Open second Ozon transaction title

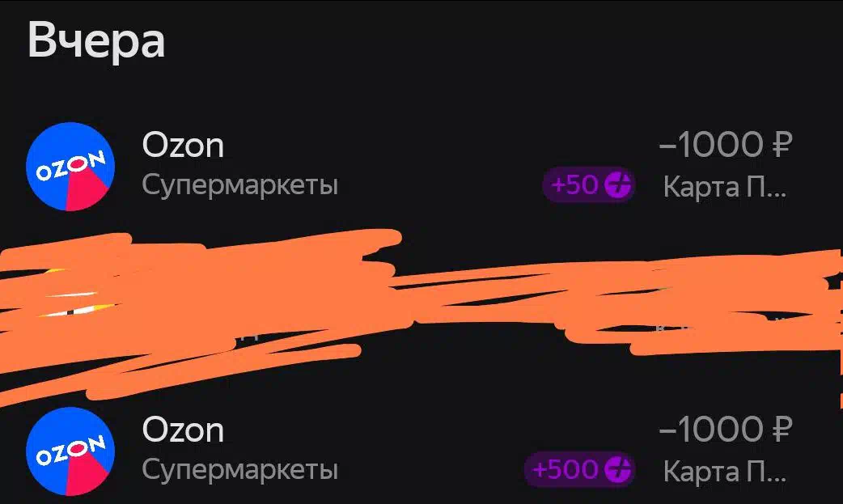pos(183,430)
